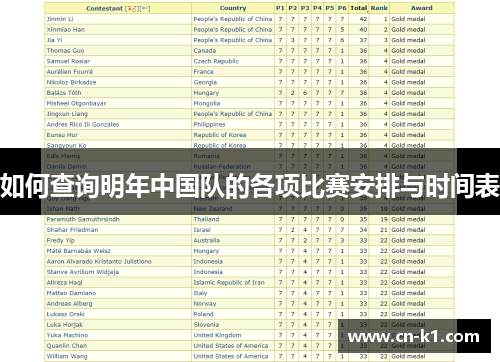Sort by the P4 column header
500x362 pixels.
pyautogui.click(x=317, y=8)
